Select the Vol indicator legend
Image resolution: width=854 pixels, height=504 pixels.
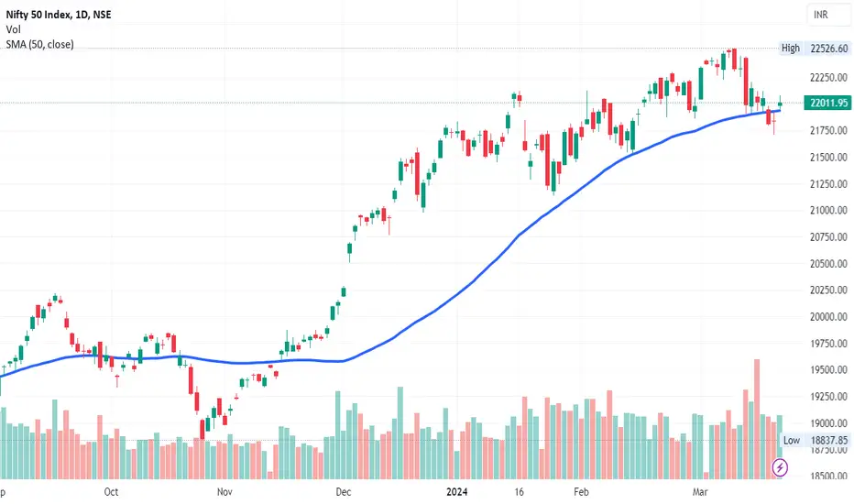tap(13, 29)
